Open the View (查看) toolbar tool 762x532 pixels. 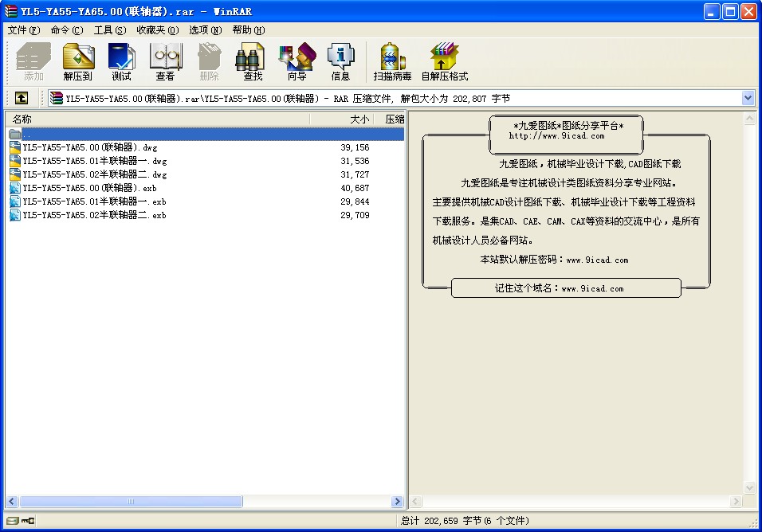[165, 61]
